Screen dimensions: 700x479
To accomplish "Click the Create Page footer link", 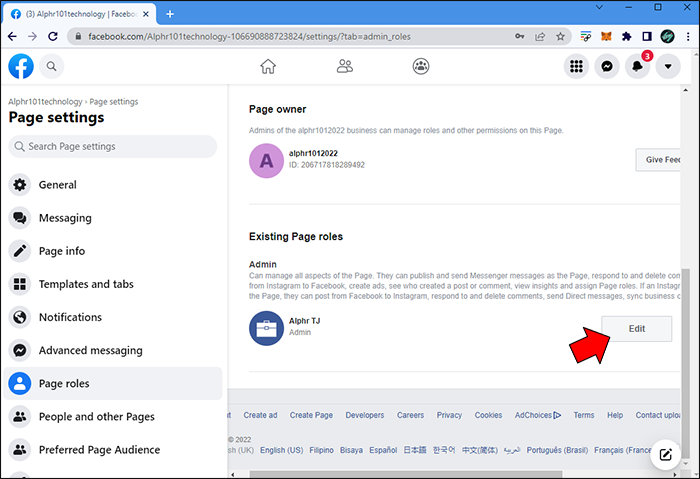I will click(x=311, y=415).
